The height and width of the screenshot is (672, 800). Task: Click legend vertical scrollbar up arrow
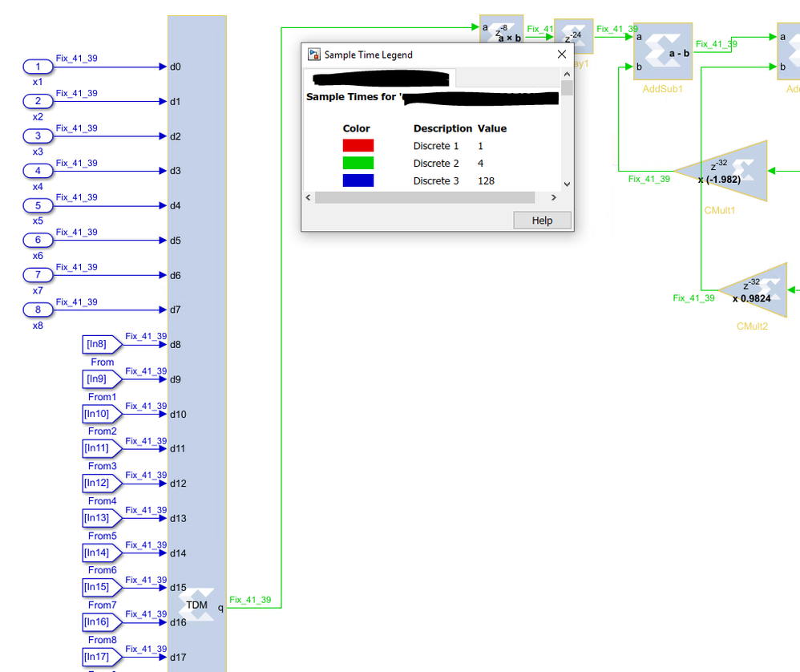coord(566,74)
